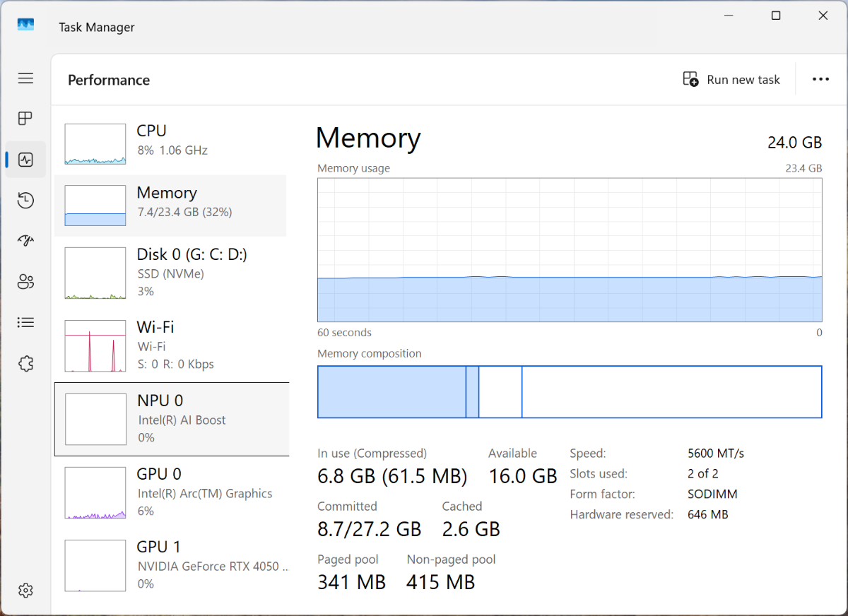Open the Details list page icon
Viewport: 848px width, 616px height.
point(25,323)
